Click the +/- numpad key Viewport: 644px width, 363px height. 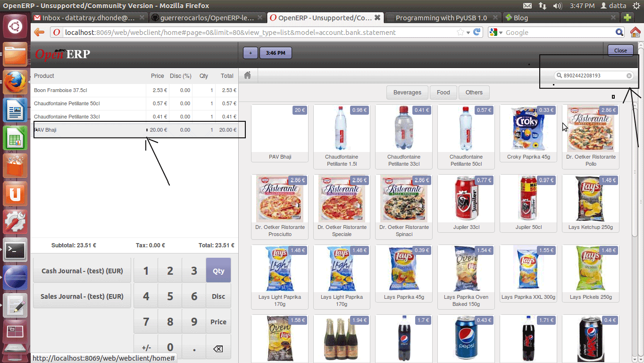(146, 348)
